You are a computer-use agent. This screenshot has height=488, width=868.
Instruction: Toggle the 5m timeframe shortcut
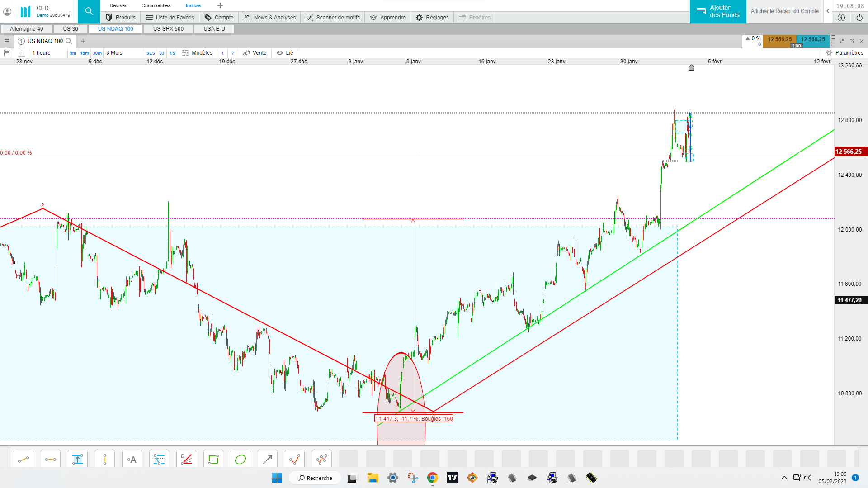[73, 53]
